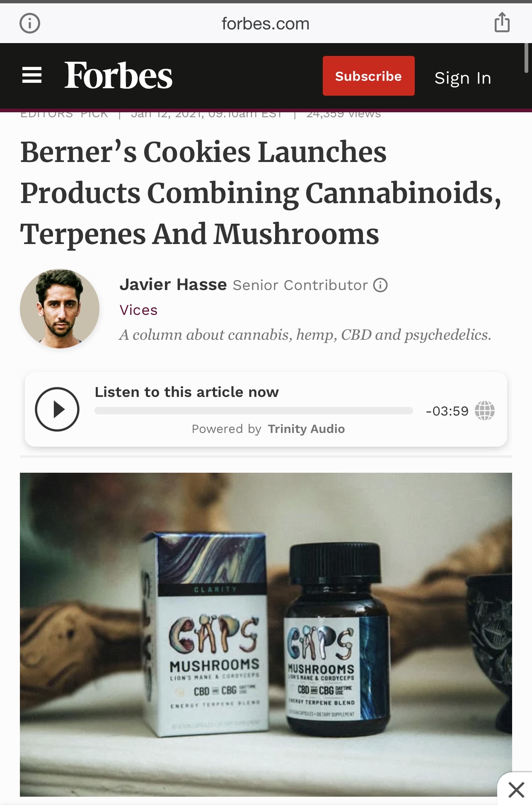The height and width of the screenshot is (805, 532).
Task: Open the Caps Mushrooms product image
Action: [266, 634]
